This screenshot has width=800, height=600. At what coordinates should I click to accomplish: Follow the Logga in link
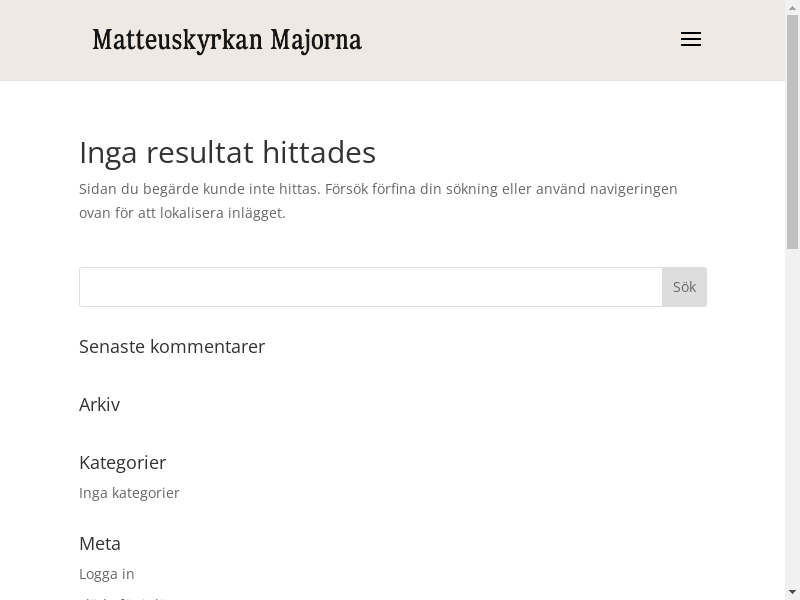(x=107, y=574)
